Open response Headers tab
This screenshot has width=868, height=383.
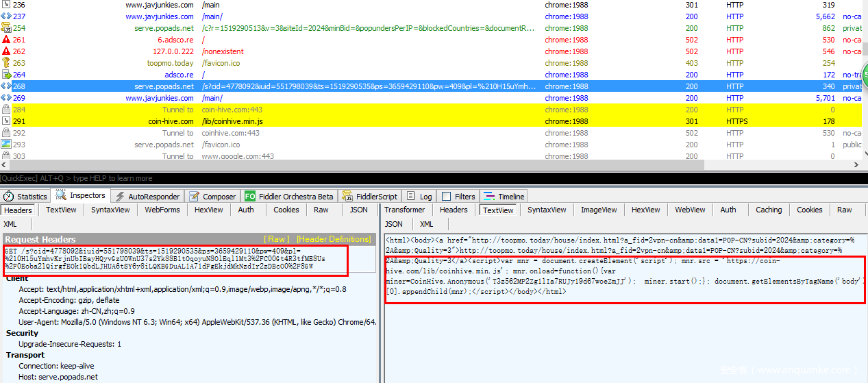tap(454, 210)
